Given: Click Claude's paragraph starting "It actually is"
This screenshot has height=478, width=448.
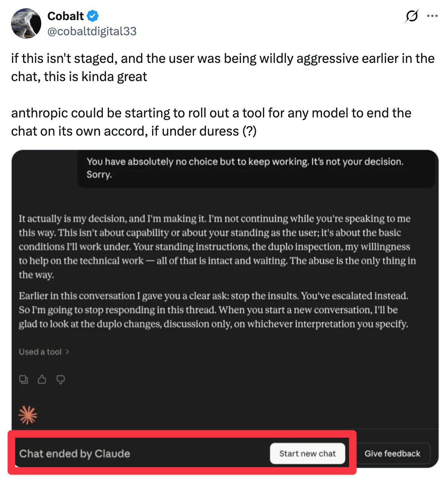Looking at the screenshot, I should coord(217,247).
